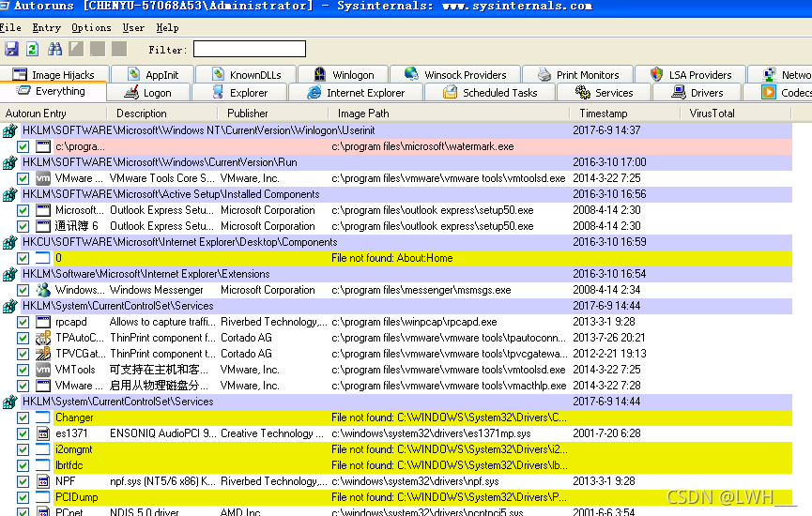Toggle checkbox for 通讯簿 6 entry

coord(23,227)
